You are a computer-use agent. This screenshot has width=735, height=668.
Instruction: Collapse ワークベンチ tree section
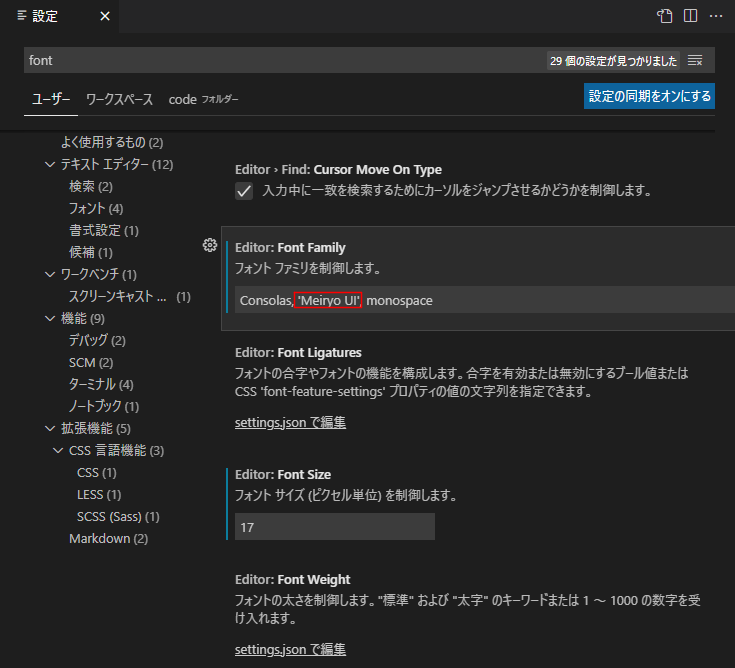pyautogui.click(x=50, y=274)
